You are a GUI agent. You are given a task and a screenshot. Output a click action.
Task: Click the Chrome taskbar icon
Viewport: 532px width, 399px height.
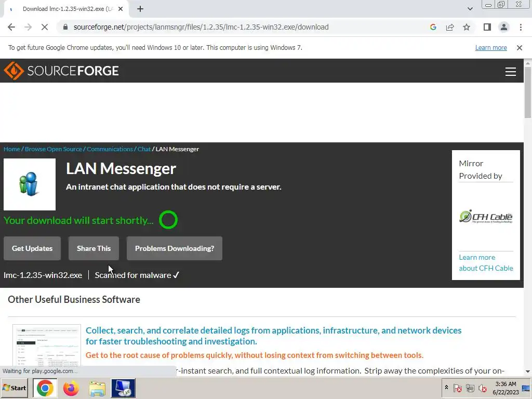[45, 388]
